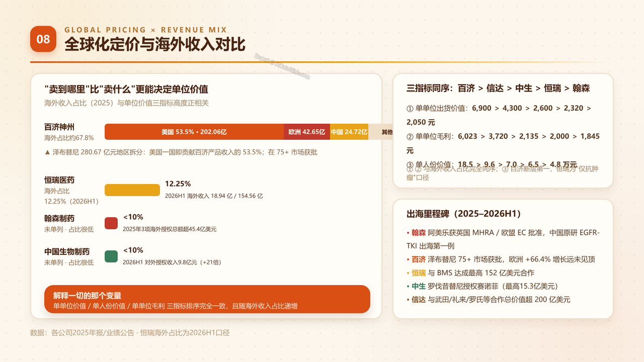Screen dimensions: 644x362
Task: Click the 解释一切的那个变量 orange banner heading
Action: point(88,296)
